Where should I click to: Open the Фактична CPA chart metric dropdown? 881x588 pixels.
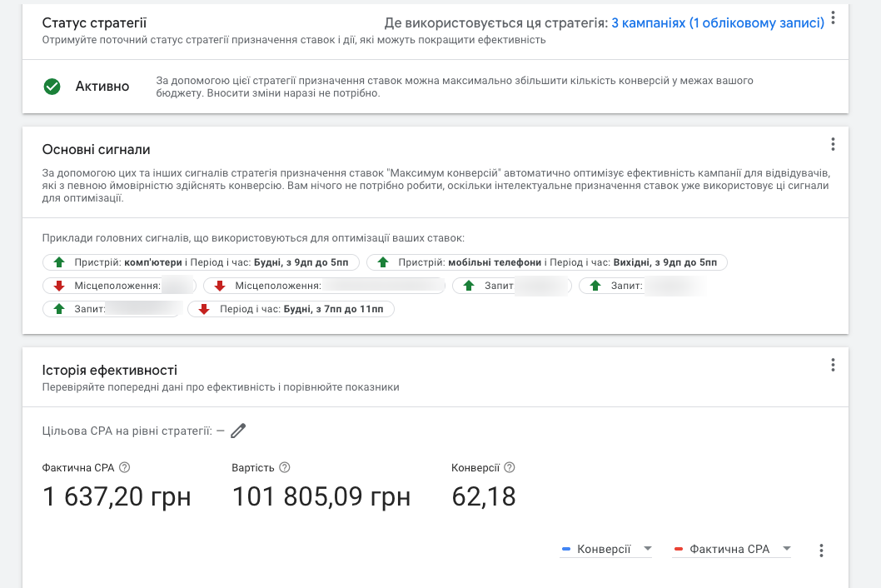click(732, 549)
